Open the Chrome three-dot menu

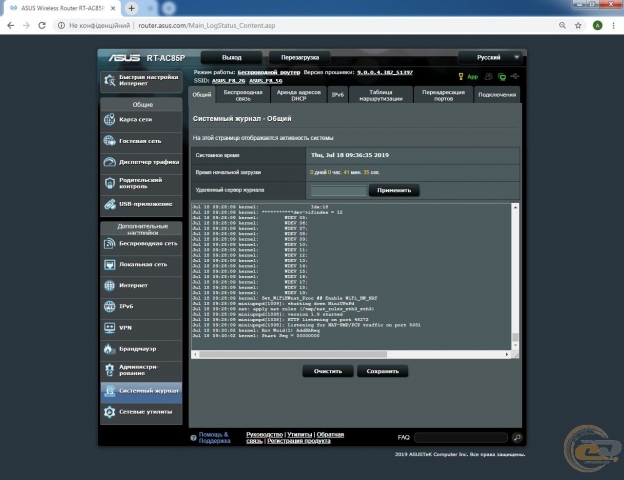[x=612, y=27]
